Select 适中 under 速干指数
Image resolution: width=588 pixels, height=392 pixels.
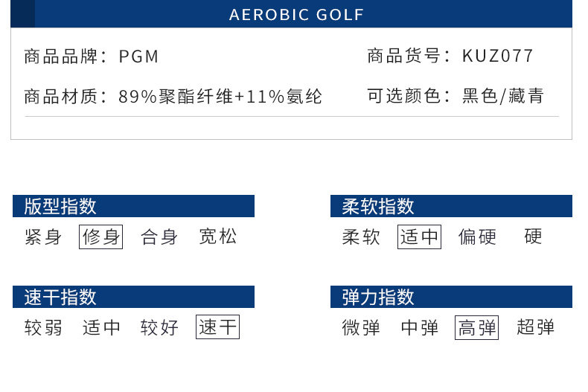tap(101, 327)
